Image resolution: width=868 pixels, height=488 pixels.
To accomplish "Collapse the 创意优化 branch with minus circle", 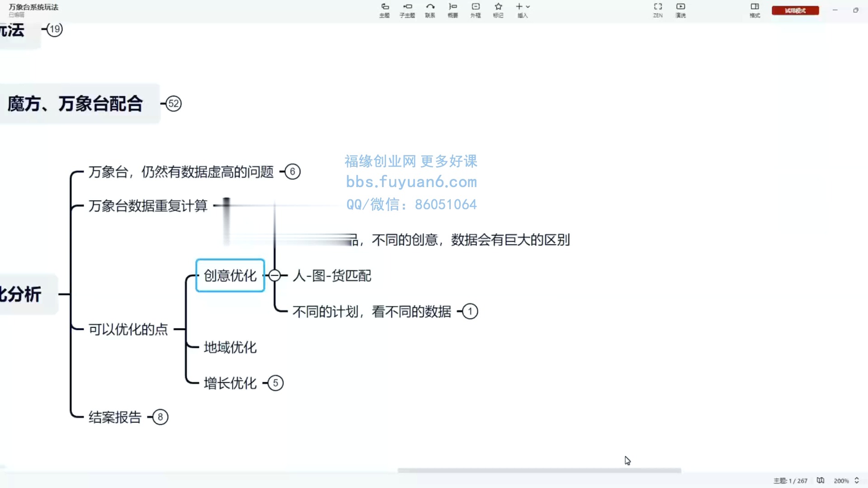I will point(274,275).
